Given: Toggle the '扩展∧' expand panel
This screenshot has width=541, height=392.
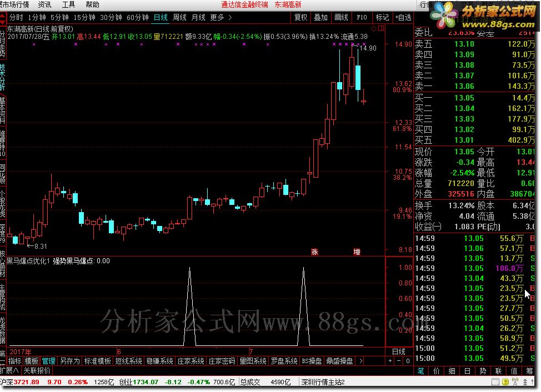Looking at the screenshot, I should (x=9, y=371).
